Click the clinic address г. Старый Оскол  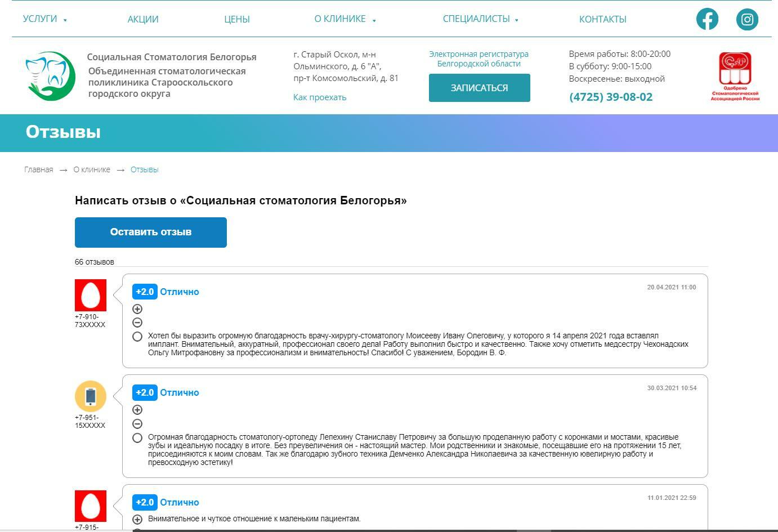346,66
